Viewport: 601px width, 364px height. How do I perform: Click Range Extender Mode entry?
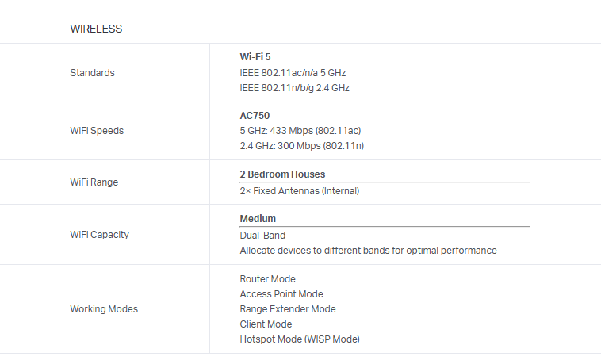click(287, 309)
